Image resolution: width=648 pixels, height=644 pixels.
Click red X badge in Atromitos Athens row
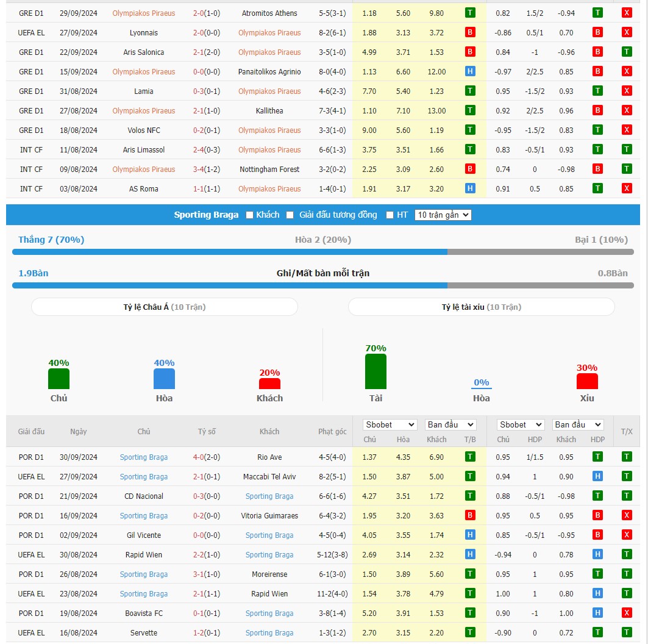click(627, 13)
